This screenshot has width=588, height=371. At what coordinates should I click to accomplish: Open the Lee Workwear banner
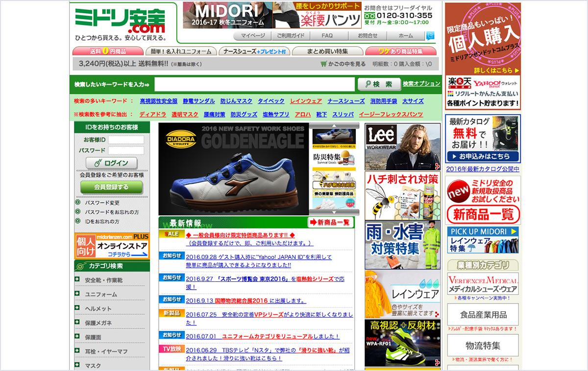tap(402, 147)
